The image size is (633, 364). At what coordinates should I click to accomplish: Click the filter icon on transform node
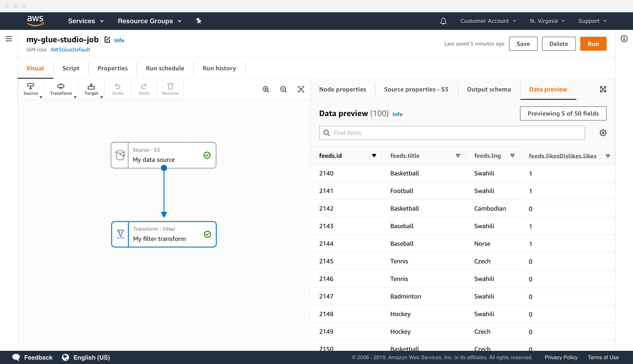click(x=120, y=234)
